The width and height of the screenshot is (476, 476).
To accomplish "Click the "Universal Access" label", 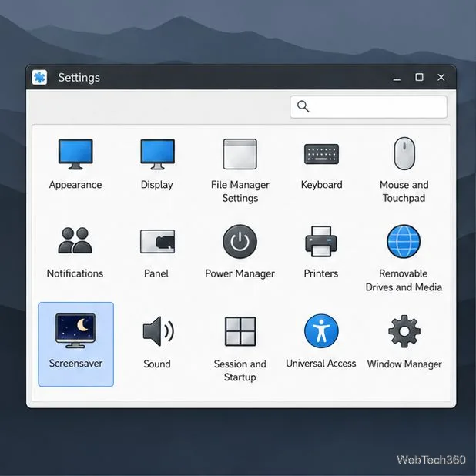I will tap(321, 364).
